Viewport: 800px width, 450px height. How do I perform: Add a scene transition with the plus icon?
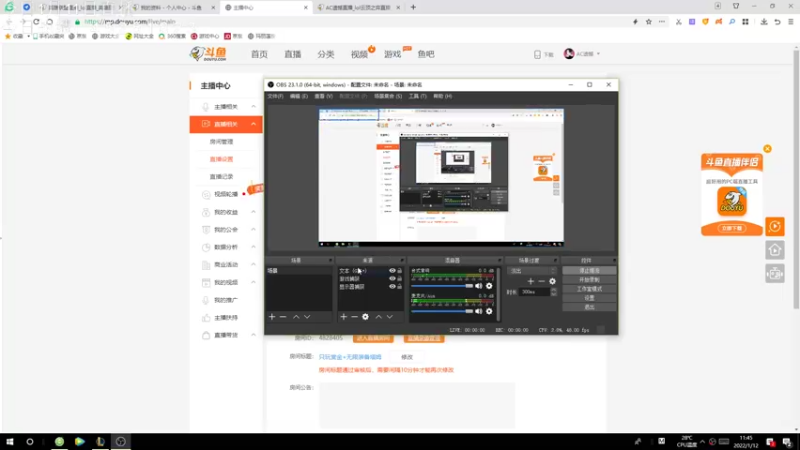(531, 281)
